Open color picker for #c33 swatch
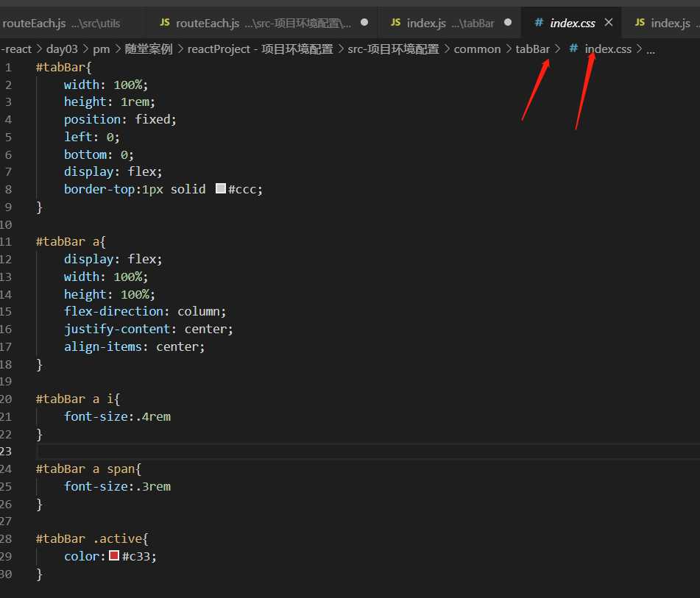 [114, 555]
